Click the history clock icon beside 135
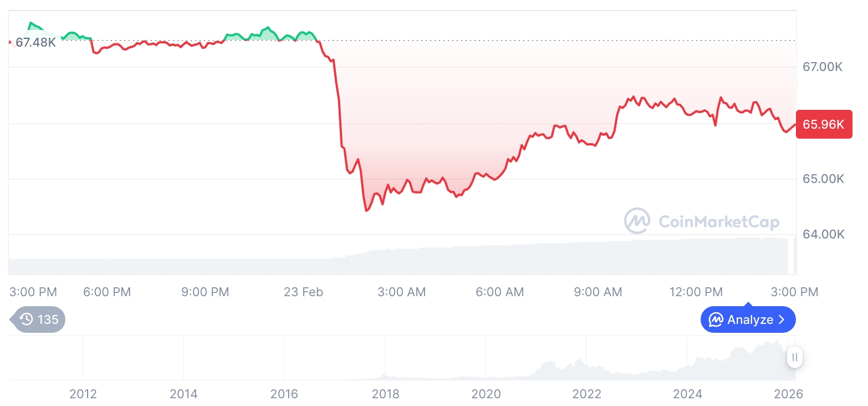 (26, 319)
